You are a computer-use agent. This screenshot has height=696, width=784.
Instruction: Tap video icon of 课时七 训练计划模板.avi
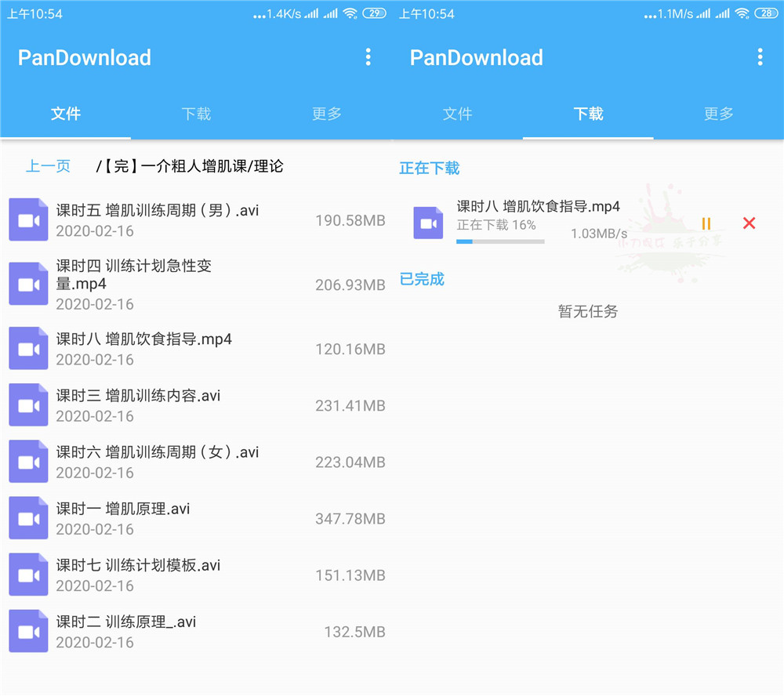[x=28, y=574]
